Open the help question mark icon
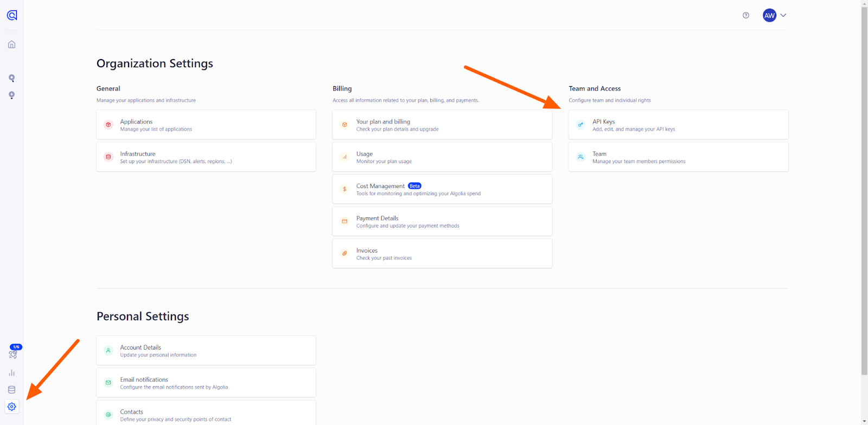Image resolution: width=868 pixels, height=425 pixels. 746,15
